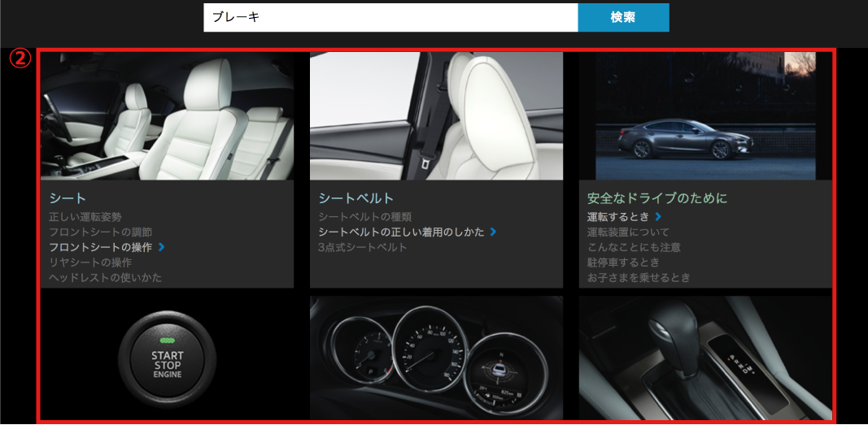The width and height of the screenshot is (868, 425).
Task: Open the instrument cluster gauges thumbnail
Action: click(x=436, y=358)
